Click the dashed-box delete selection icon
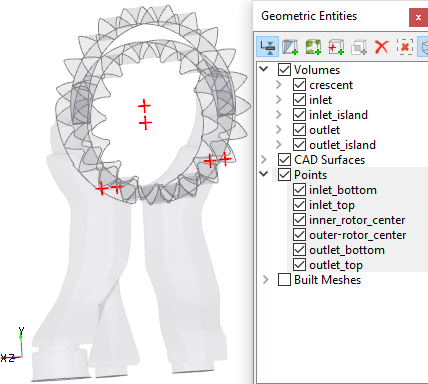 [405, 47]
